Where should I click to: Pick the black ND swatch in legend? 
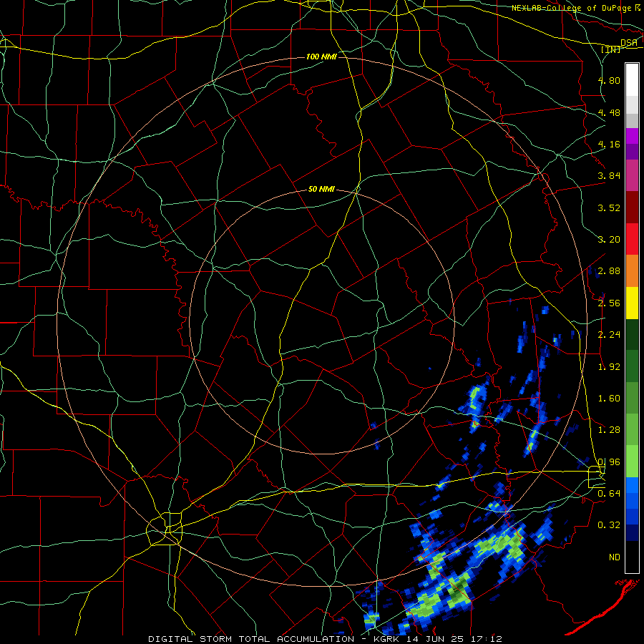pyautogui.click(x=632, y=557)
